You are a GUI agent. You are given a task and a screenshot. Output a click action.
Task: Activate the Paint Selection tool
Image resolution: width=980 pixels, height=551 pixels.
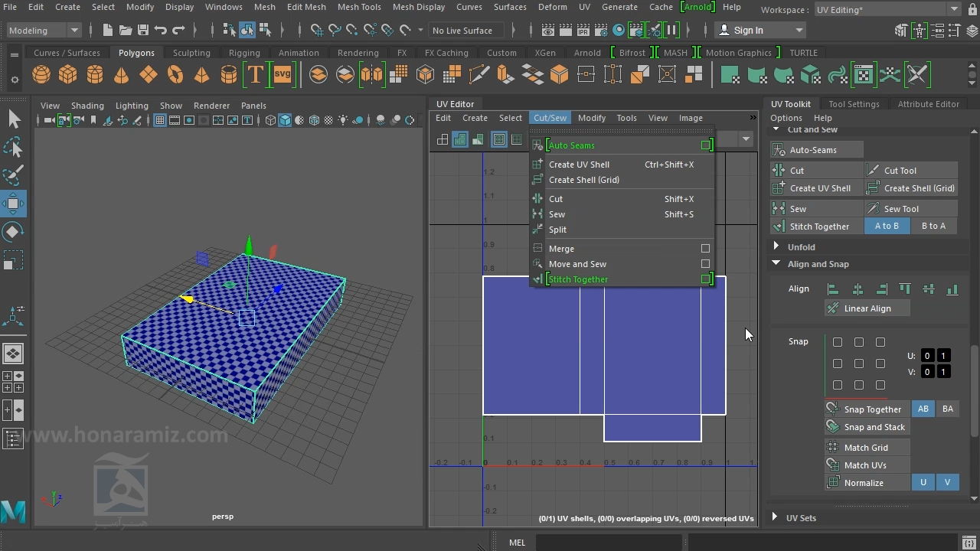[x=14, y=175]
